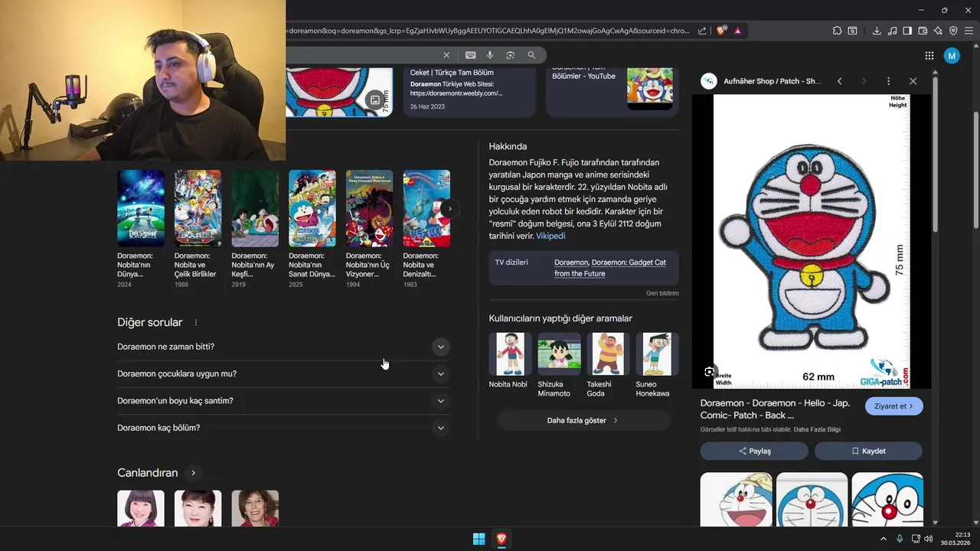This screenshot has height=551, width=980.
Task: Save image with Kaydet button
Action: [868, 452]
